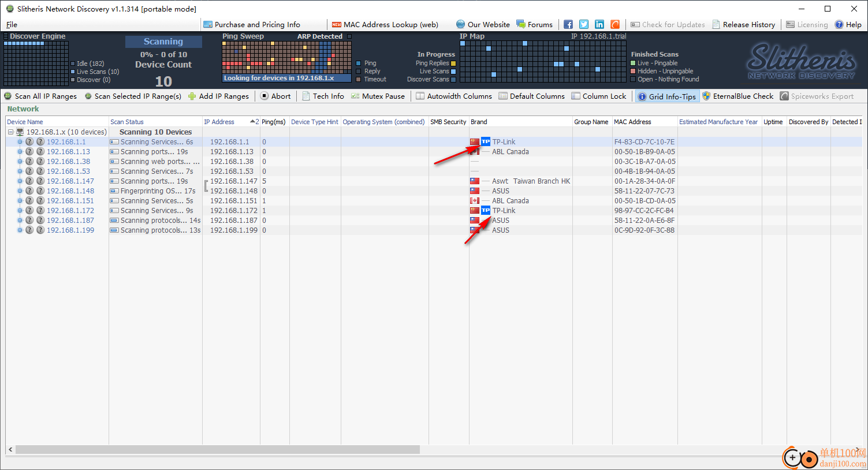
Task: Click MAC address 0C-9D-92-0F-3C-88
Action: tap(645, 230)
